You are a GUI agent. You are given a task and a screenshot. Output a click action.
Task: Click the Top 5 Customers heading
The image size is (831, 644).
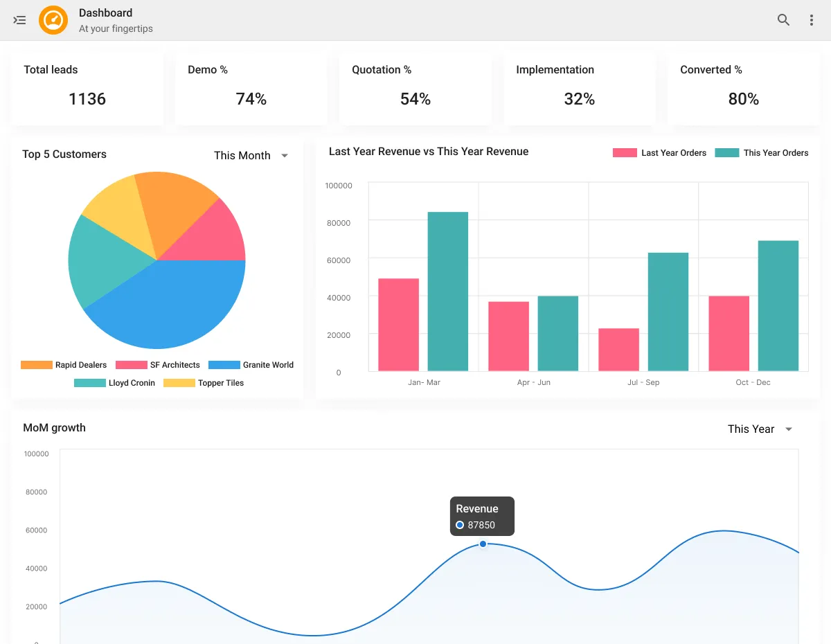(64, 154)
